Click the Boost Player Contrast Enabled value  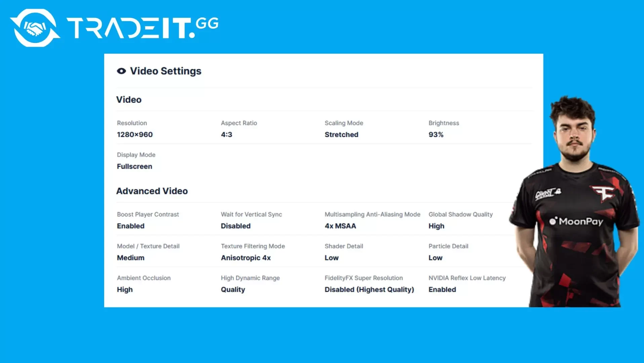[131, 226]
